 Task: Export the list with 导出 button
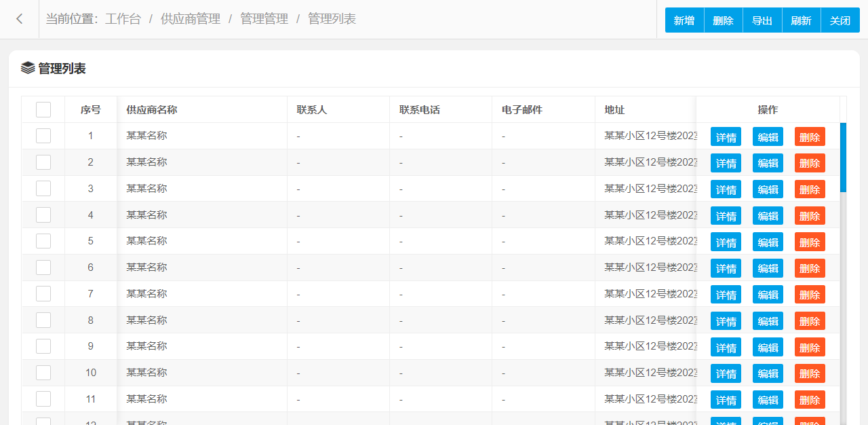coord(762,20)
